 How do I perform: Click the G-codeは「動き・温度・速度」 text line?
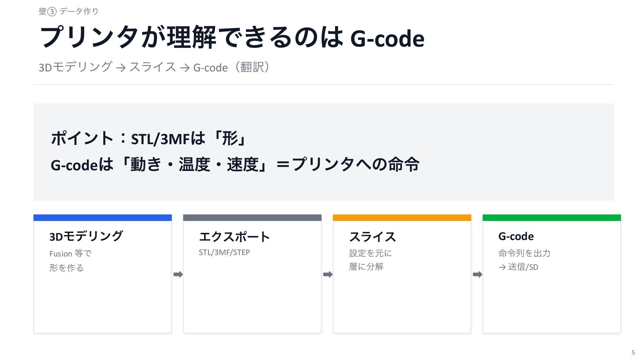point(235,165)
